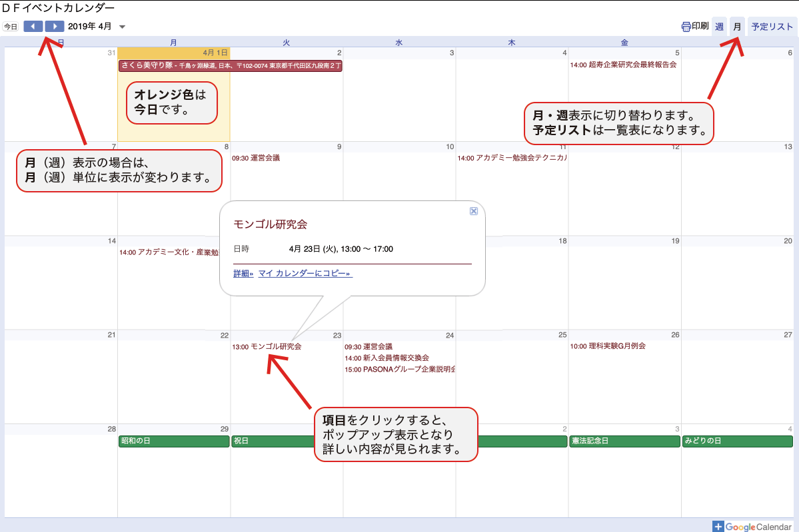799x532 pixels.
Task: Click the 水 weekday column header
Action: [x=399, y=43]
